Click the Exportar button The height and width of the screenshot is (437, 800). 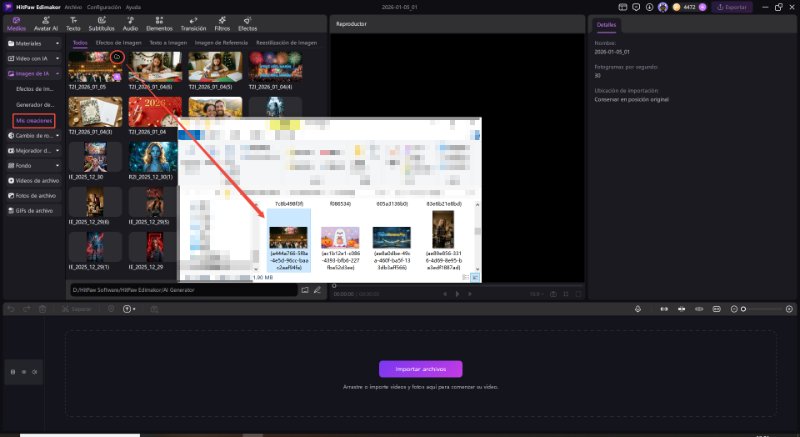pos(731,7)
